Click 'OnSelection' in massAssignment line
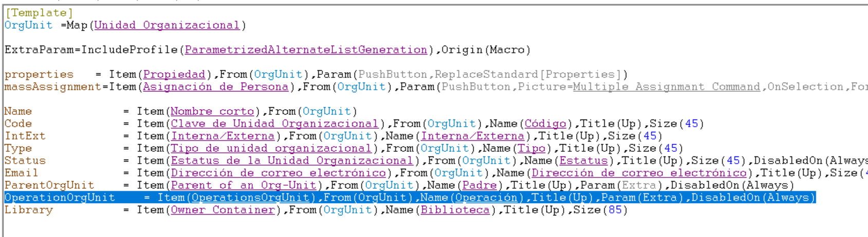Image resolution: width=868 pixels, height=237 pixels. (805, 87)
